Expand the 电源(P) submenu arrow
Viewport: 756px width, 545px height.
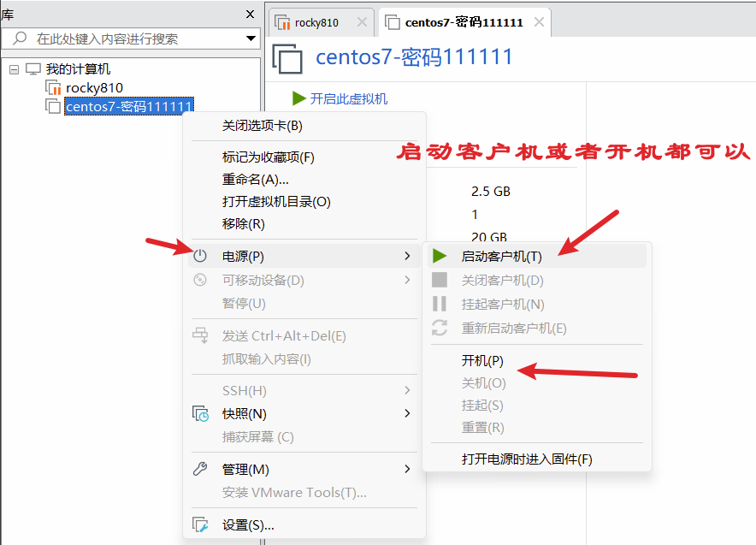click(x=407, y=256)
